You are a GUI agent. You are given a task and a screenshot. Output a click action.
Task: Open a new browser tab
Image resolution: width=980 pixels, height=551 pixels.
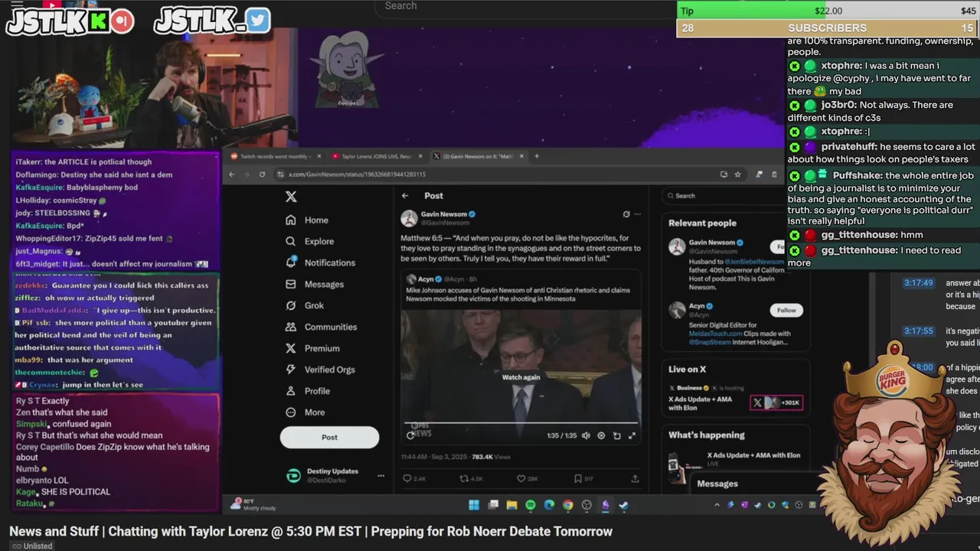(x=537, y=156)
